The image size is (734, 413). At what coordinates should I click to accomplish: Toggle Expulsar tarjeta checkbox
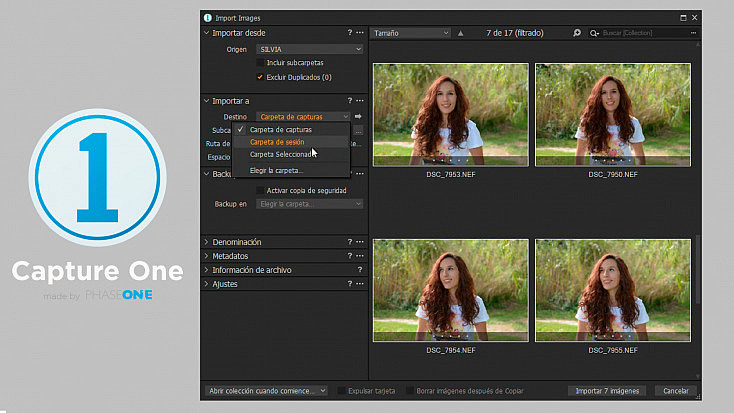tap(341, 391)
